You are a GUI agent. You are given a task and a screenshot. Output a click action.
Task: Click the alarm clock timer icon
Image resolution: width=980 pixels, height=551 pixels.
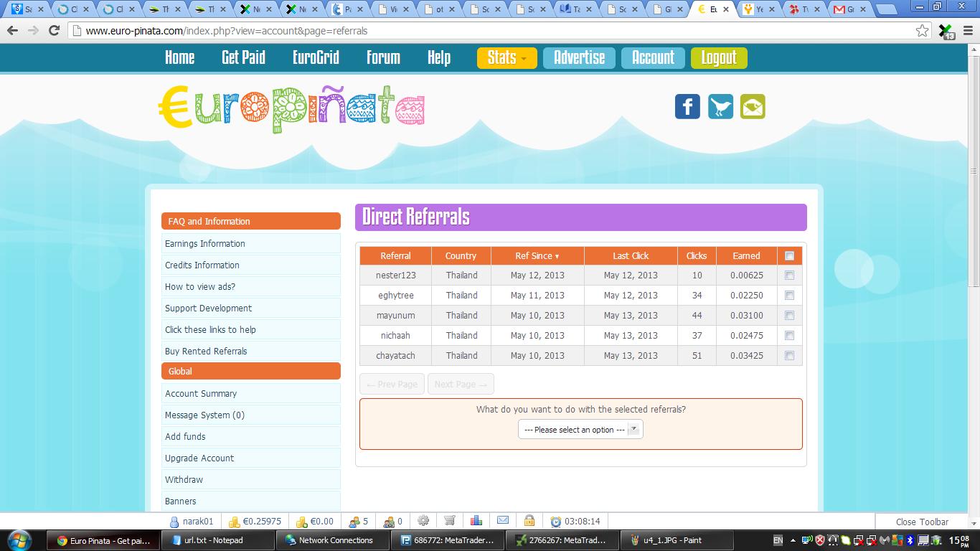556,522
